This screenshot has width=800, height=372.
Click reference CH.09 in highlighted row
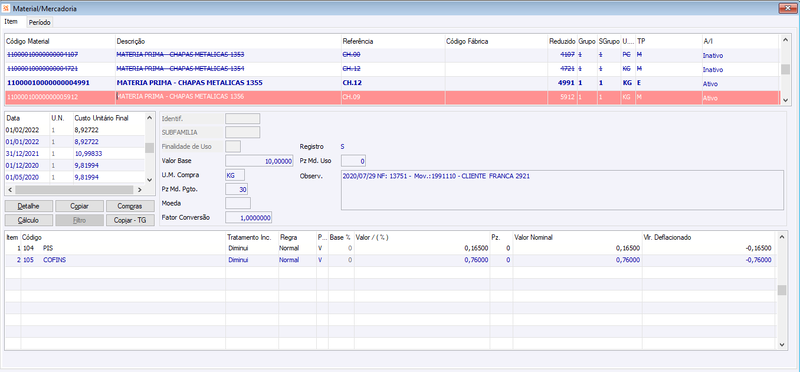point(352,97)
